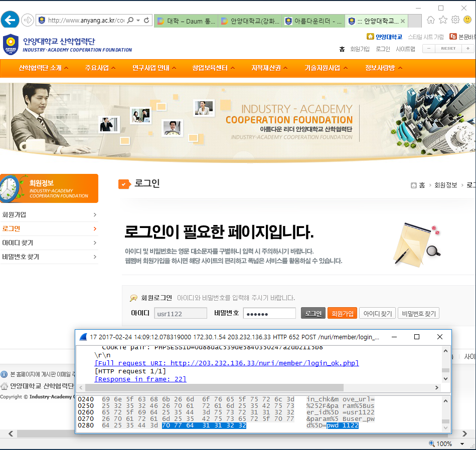
Task: Open favorites star icon
Action: tap(443, 20)
